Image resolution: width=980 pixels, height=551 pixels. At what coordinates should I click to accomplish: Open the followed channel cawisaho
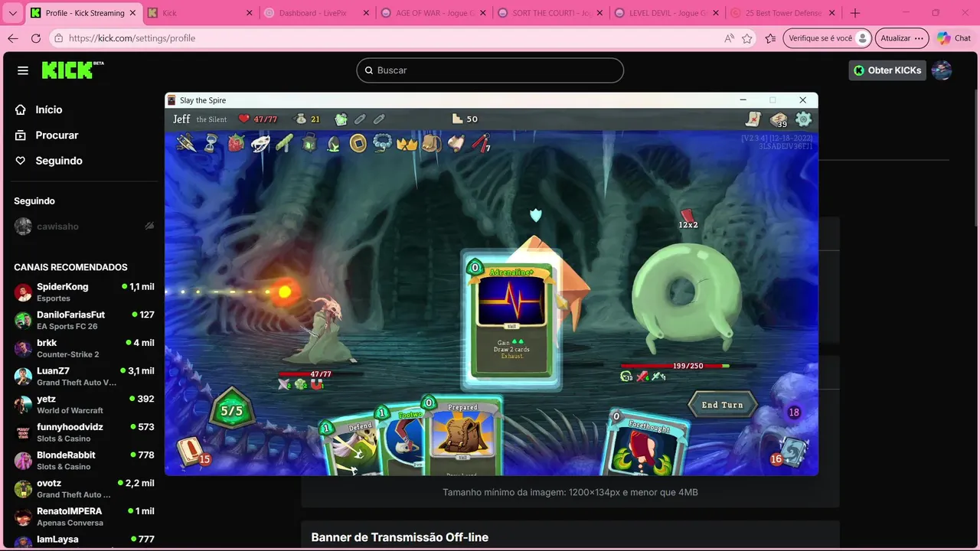[x=84, y=227]
